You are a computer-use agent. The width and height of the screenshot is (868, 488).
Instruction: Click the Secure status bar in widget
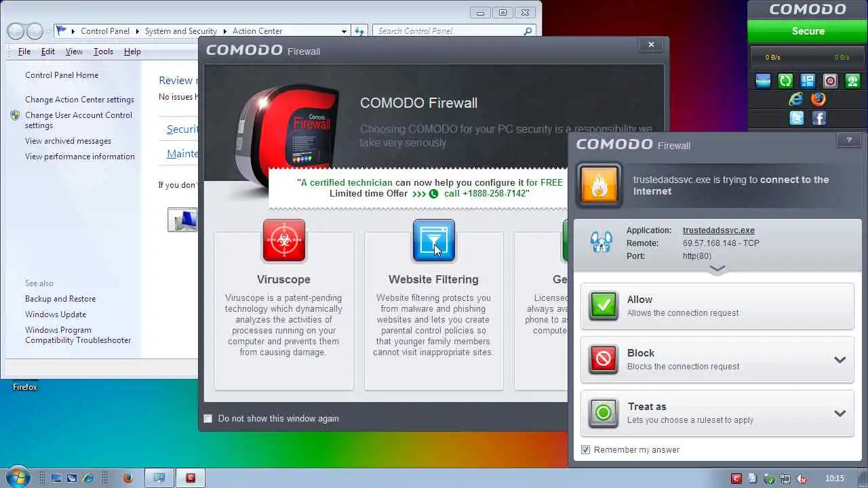click(808, 31)
